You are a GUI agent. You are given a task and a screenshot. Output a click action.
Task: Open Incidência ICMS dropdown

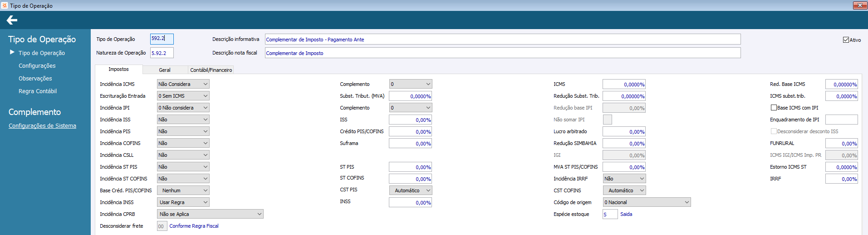coord(183,84)
